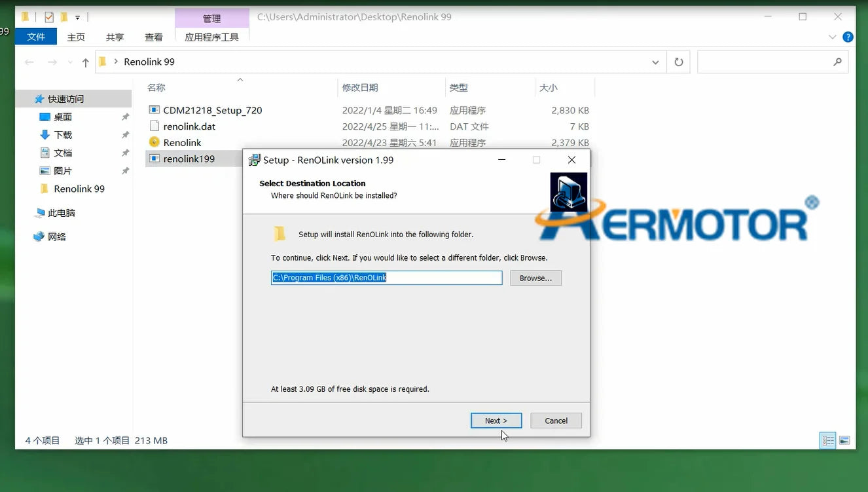
Task: Click the folder icon in address bar
Action: point(103,62)
